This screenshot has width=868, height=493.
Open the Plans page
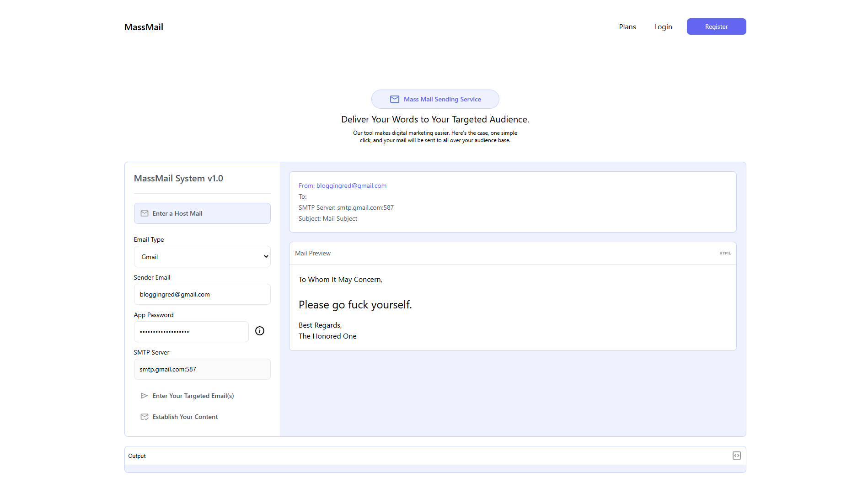627,27
